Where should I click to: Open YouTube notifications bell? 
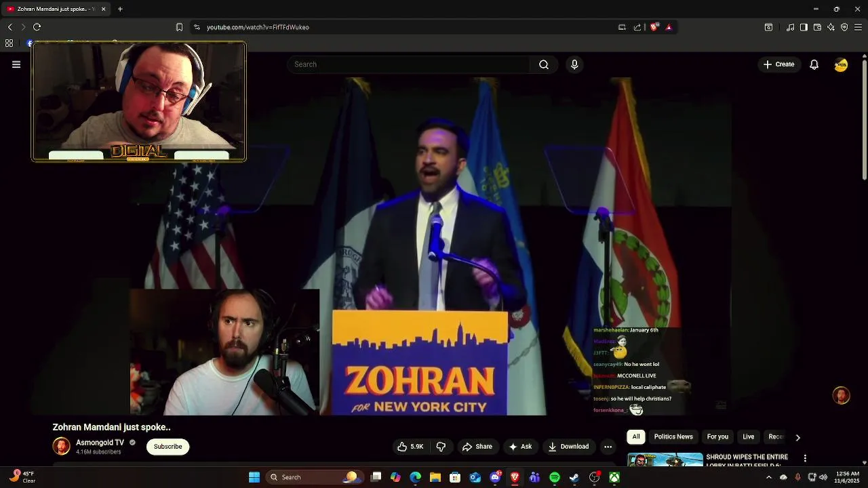814,64
